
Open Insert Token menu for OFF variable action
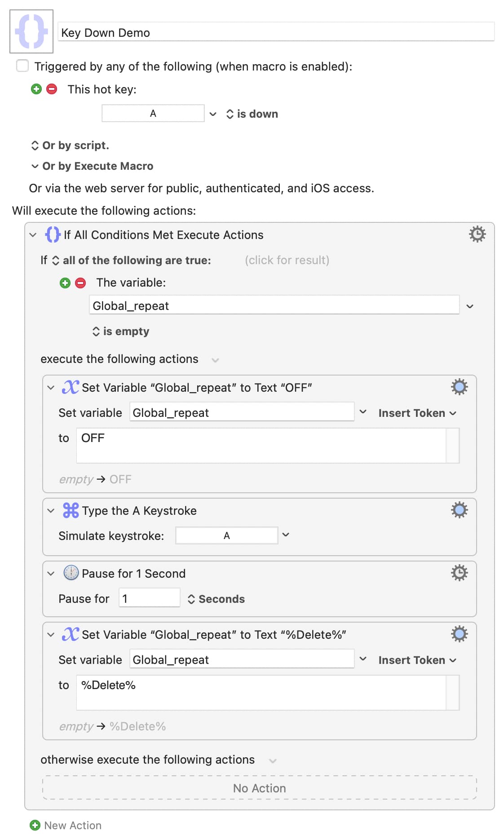pos(417,413)
